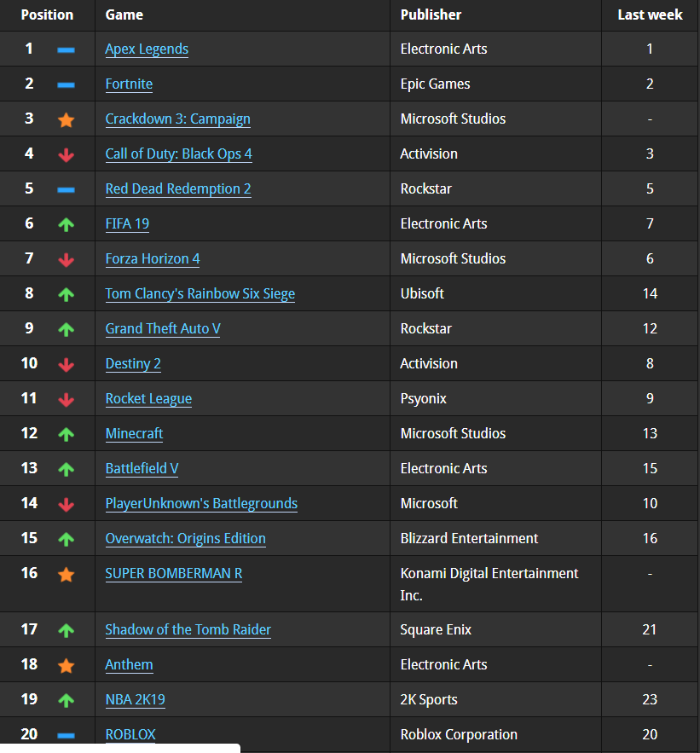The image size is (700, 753).
Task: Visit the Red Dead Redemption 2 link
Action: (x=178, y=188)
